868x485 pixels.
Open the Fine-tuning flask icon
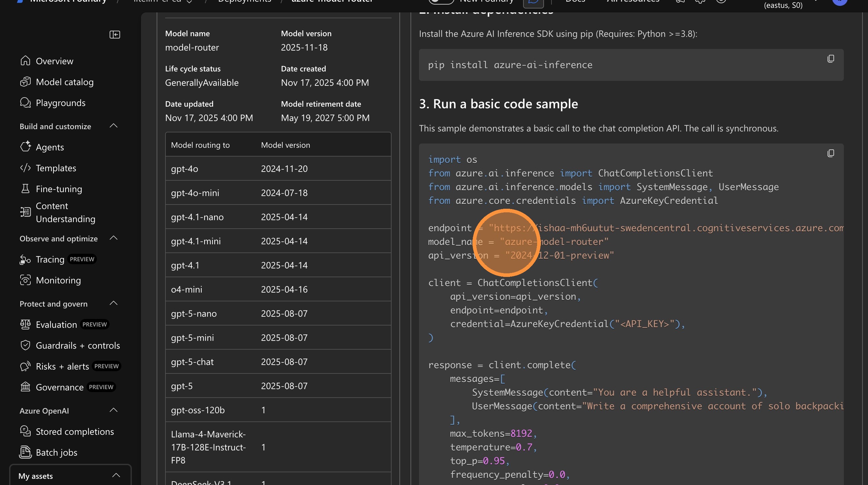(x=25, y=189)
